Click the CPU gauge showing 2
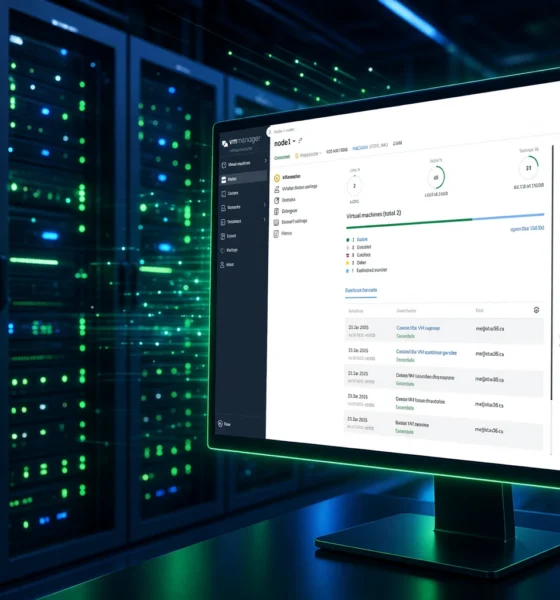This screenshot has height=600, width=560. click(354, 186)
